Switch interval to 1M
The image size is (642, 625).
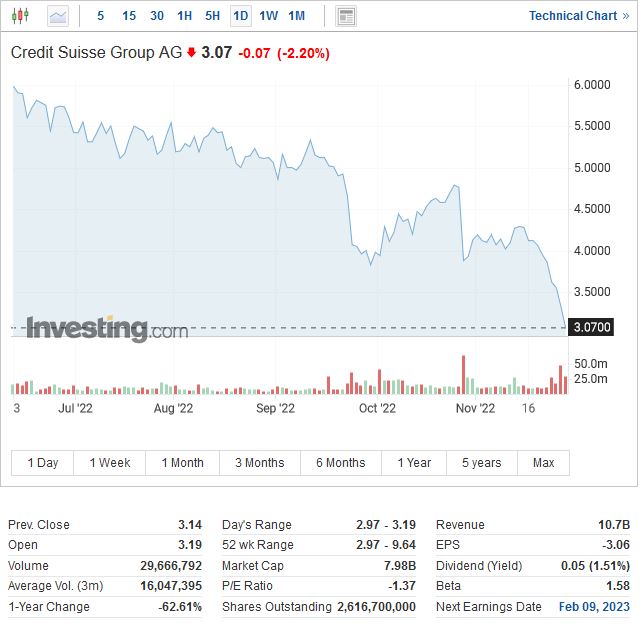[297, 16]
